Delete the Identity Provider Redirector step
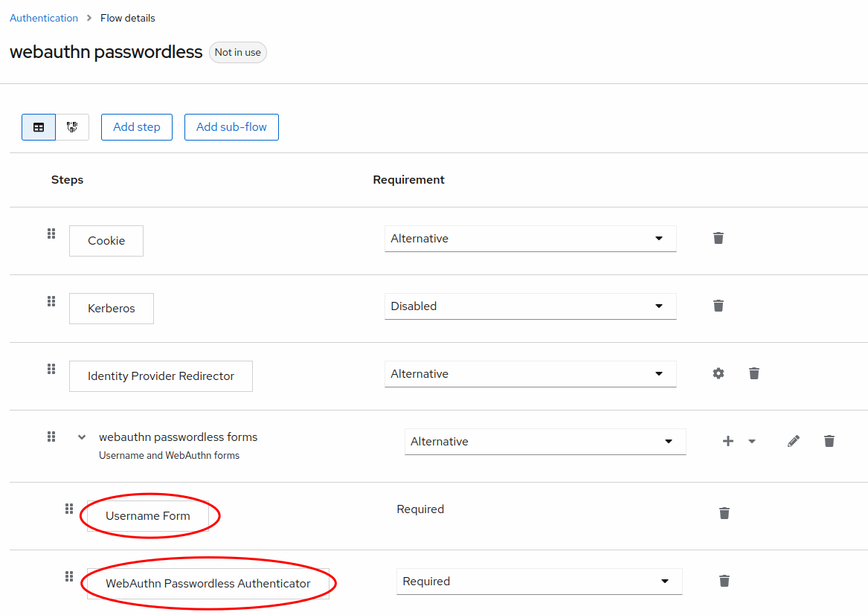 pyautogui.click(x=754, y=373)
